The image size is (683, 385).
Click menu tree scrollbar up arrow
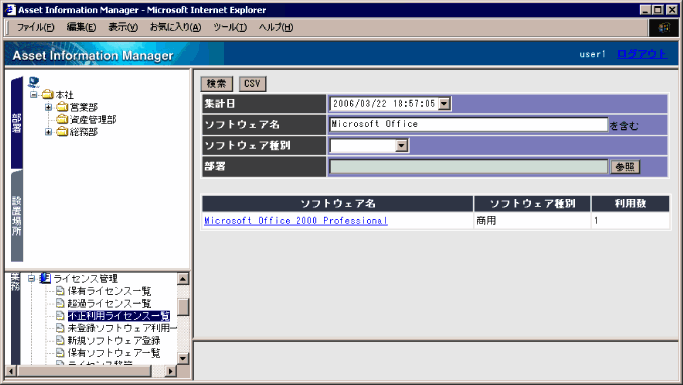point(183,279)
